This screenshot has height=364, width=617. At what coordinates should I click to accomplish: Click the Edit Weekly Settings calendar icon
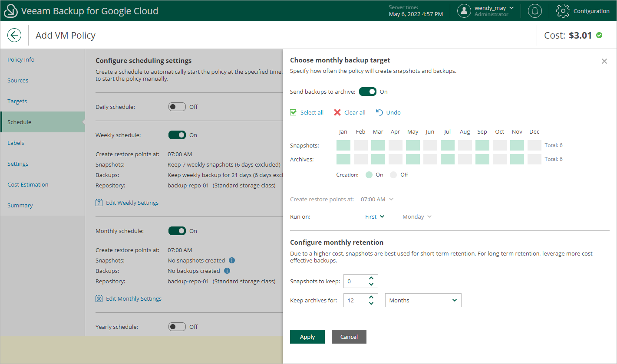(99, 203)
